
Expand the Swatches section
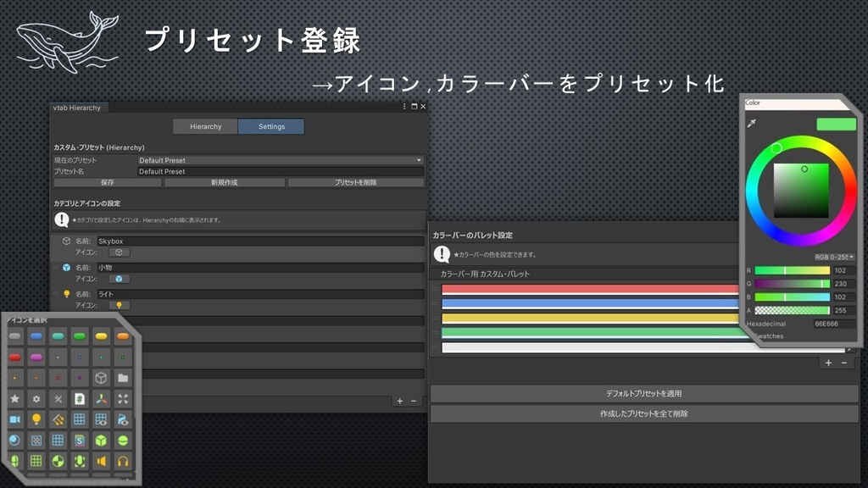pos(768,335)
